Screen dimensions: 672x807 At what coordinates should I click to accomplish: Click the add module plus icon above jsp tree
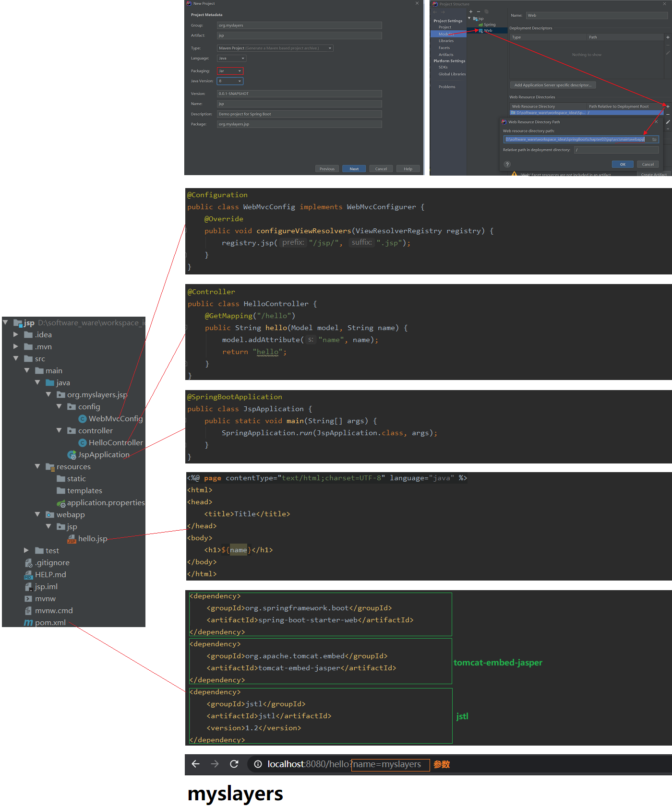point(471,12)
